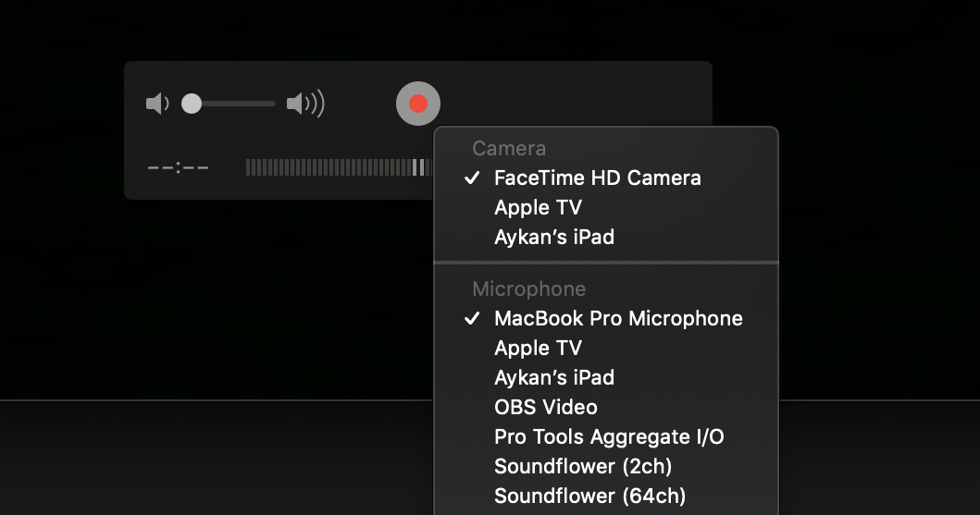Start recording with the red record button
The image size is (980, 515).
tap(418, 104)
